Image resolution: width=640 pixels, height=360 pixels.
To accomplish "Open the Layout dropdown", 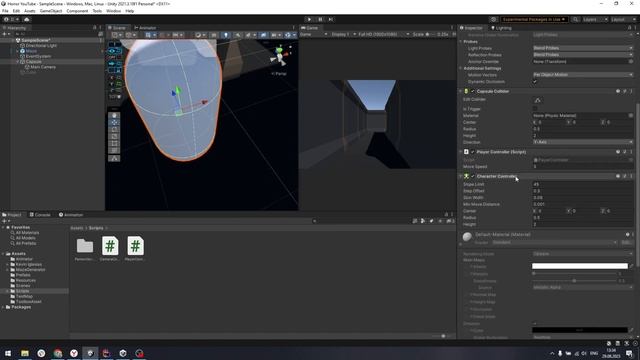I will (x=623, y=19).
